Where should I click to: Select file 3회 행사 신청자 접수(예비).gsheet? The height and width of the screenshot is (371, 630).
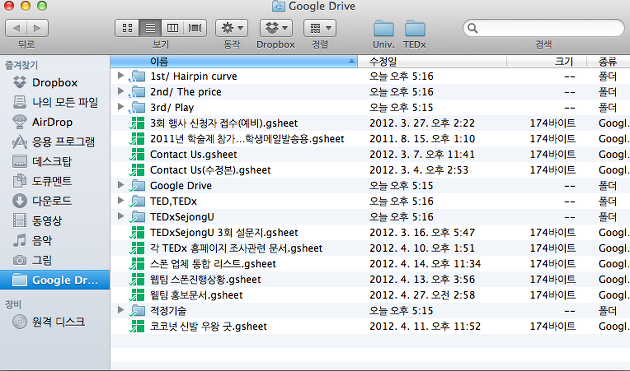[x=224, y=123]
